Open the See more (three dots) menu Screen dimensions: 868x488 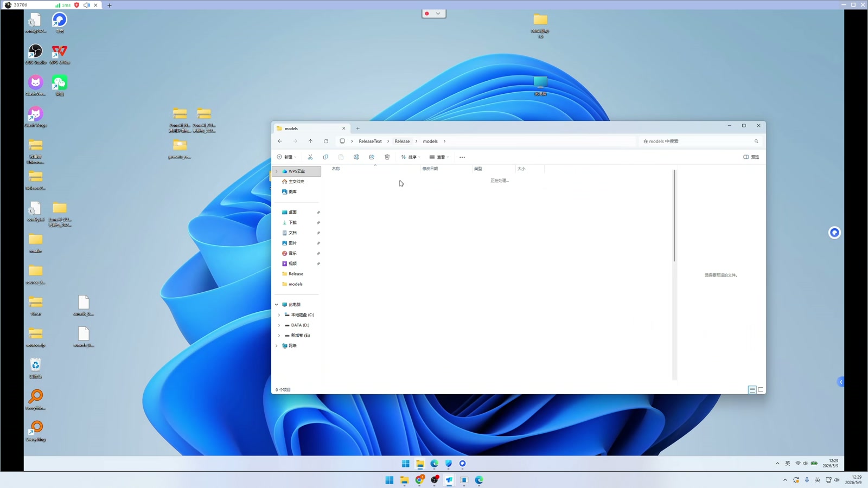(462, 157)
